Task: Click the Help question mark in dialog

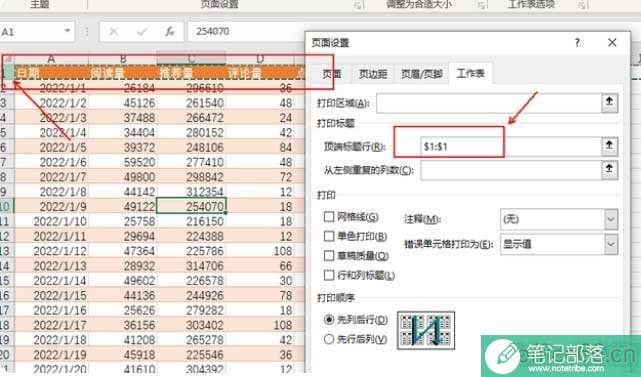Action: 577,43
